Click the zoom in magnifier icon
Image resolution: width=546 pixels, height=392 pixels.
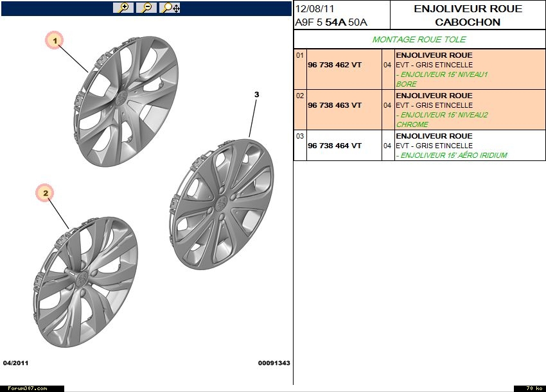click(x=123, y=8)
